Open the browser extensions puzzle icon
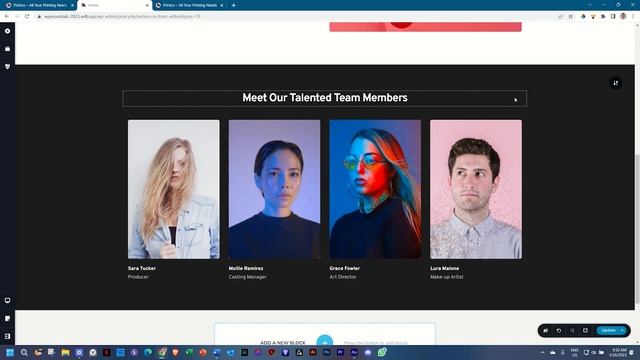 (603, 16)
